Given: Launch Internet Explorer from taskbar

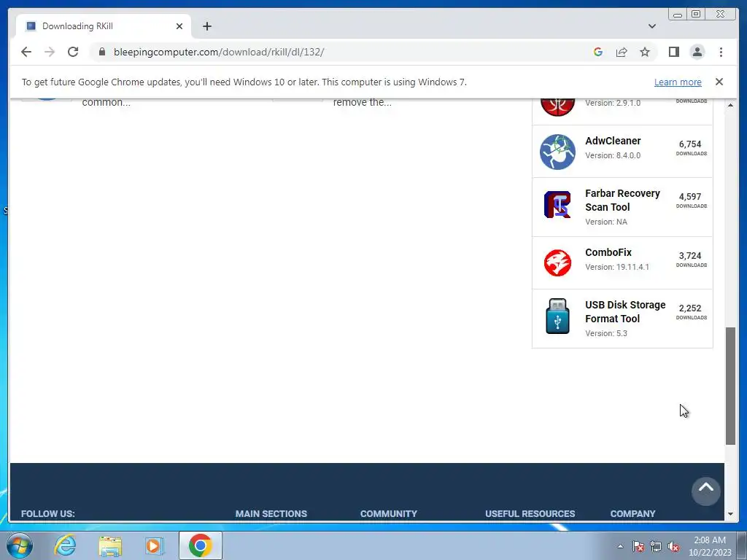Looking at the screenshot, I should point(65,545).
